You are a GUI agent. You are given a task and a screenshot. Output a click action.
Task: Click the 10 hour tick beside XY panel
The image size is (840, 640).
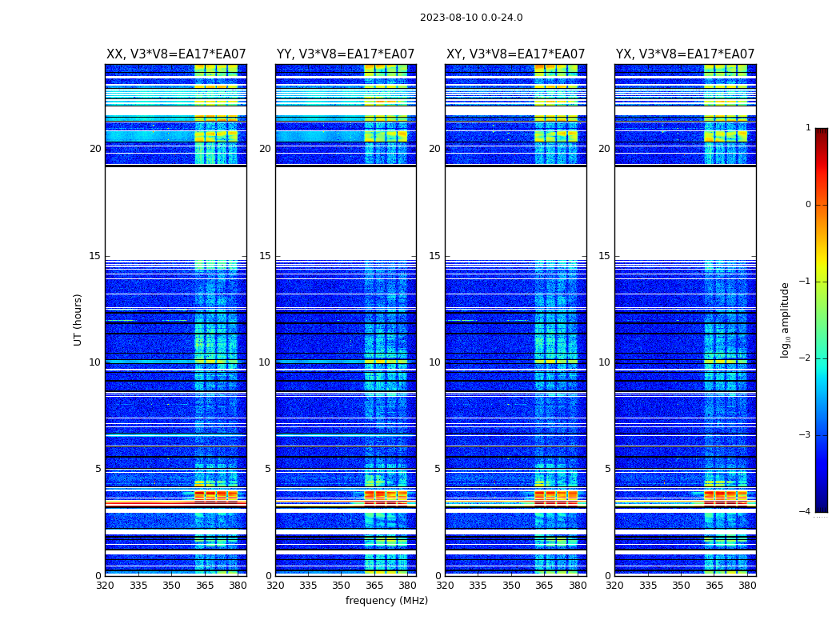[x=434, y=362]
